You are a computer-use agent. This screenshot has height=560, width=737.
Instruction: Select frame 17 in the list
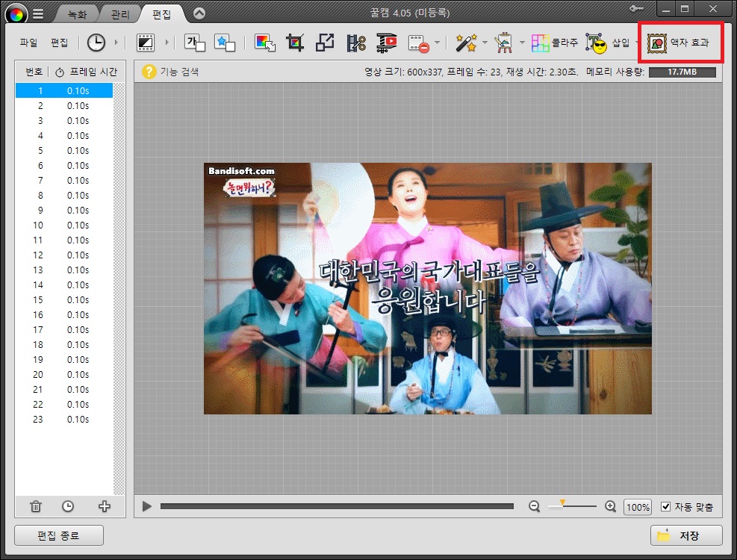[64, 329]
